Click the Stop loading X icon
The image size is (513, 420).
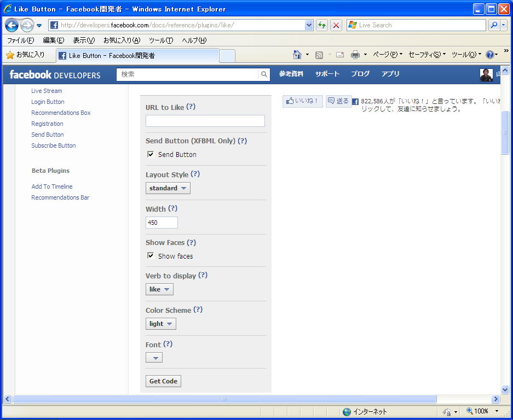[x=336, y=25]
